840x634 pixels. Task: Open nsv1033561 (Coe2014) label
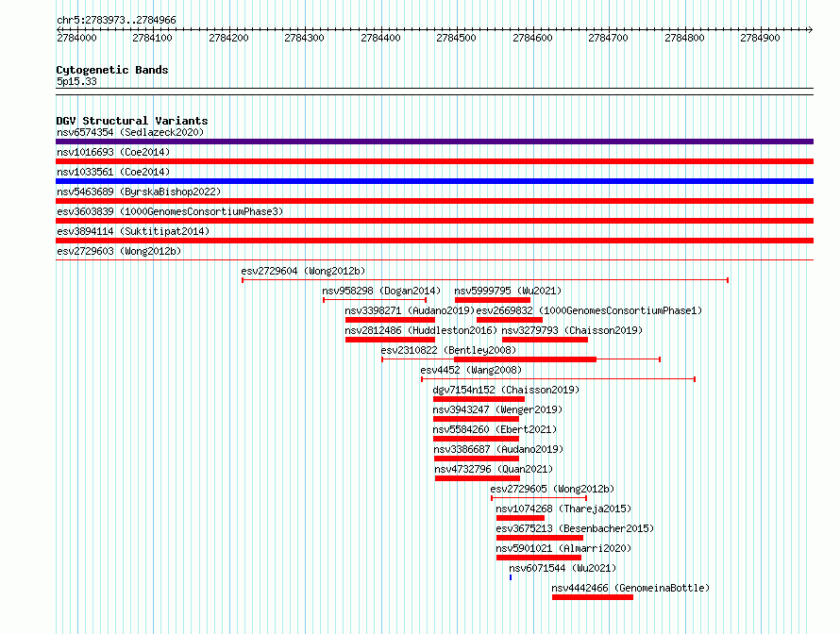[113, 172]
